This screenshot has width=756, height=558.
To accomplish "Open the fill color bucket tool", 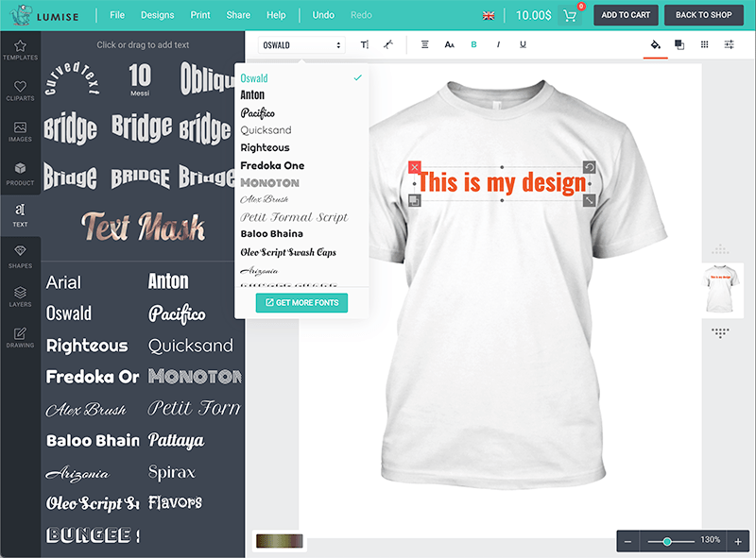I will (655, 44).
